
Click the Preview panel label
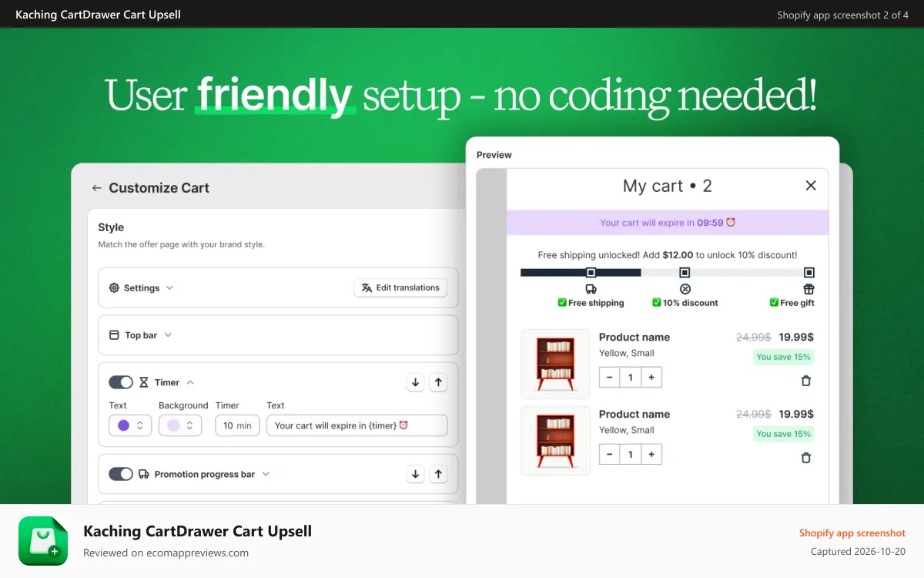(494, 155)
